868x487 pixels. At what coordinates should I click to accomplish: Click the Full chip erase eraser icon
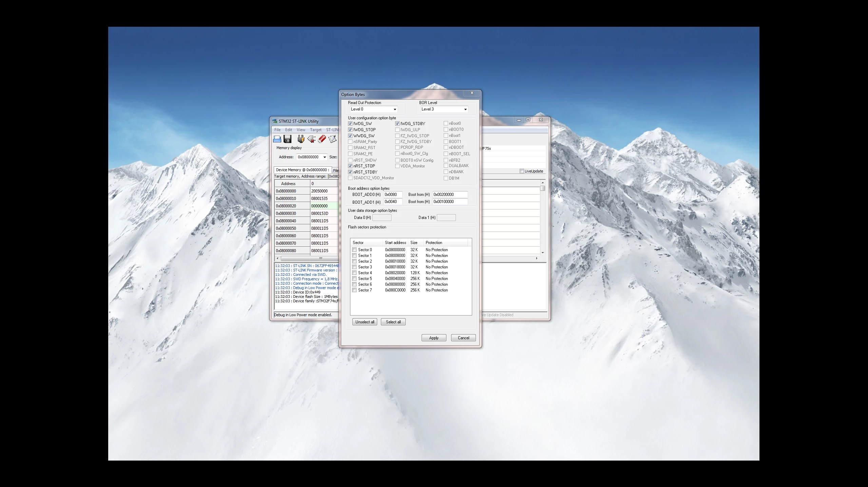pos(322,139)
